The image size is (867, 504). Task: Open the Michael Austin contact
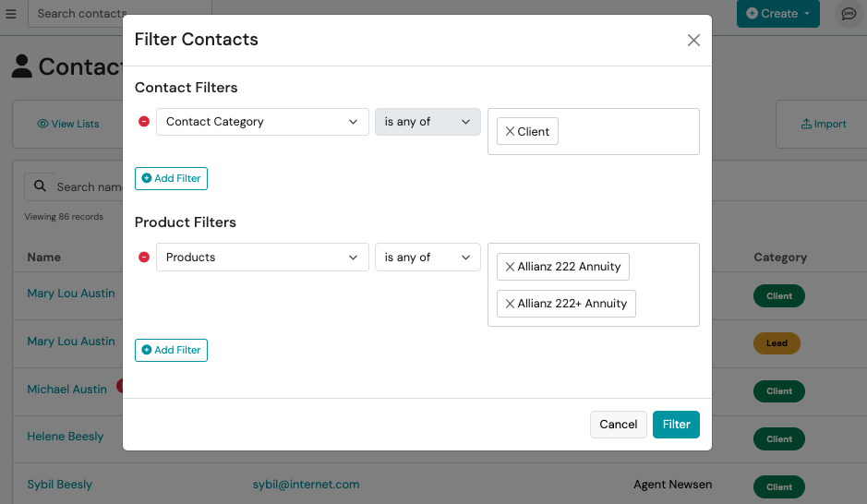pyautogui.click(x=66, y=389)
